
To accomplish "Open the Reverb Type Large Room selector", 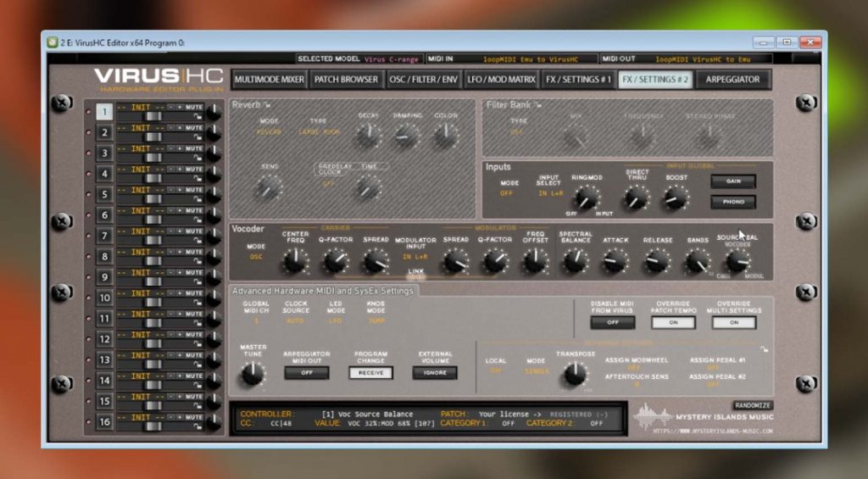I will point(320,131).
